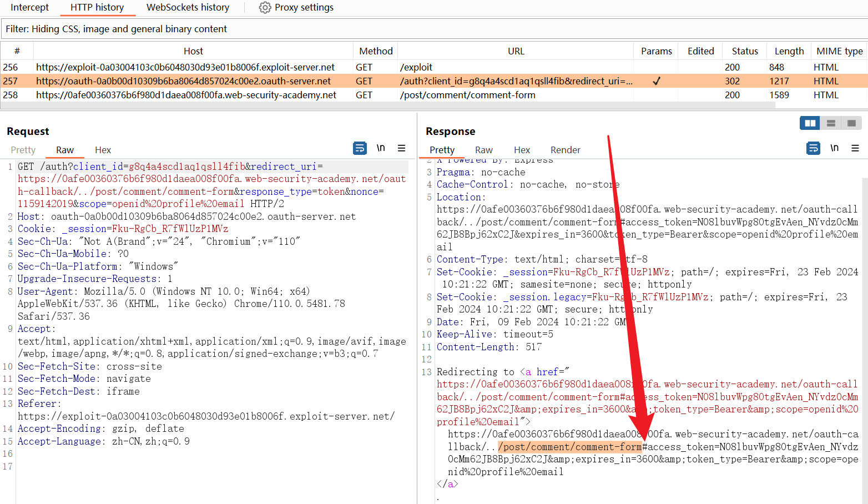868x504 pixels.
Task: Sort history by the # column
Action: pyautogui.click(x=17, y=51)
